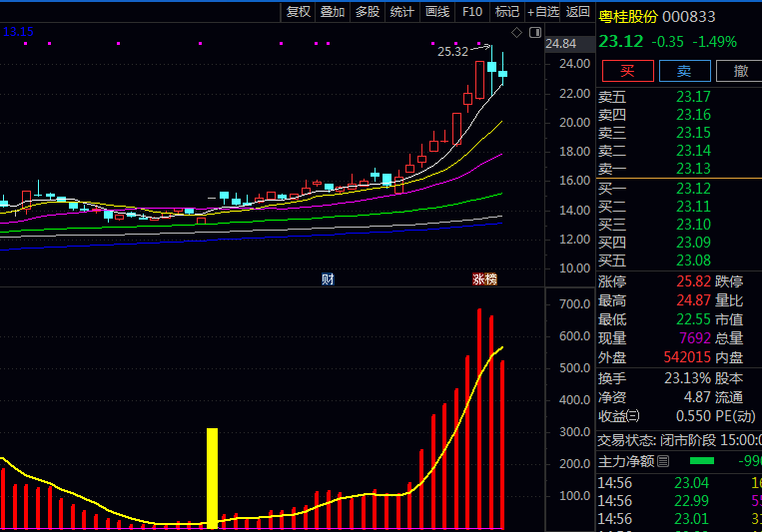Click the tall yellow volume bar
This screenshot has height=532, width=762.
click(x=212, y=477)
